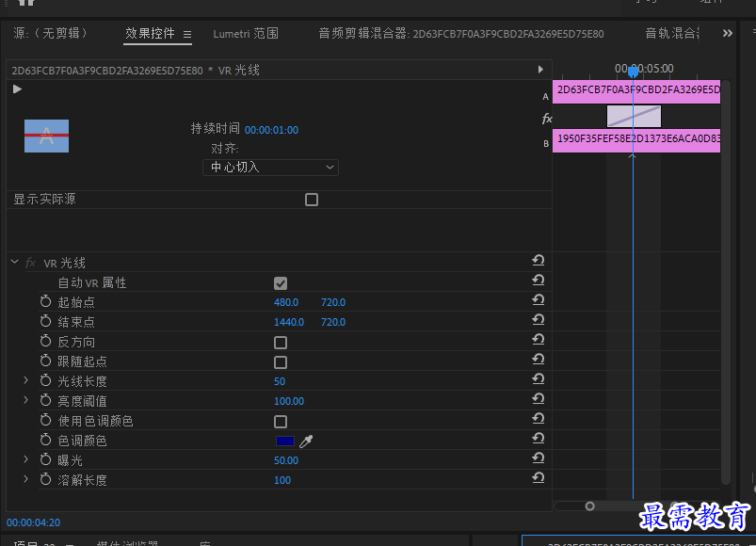Viewport: 756px width, 546px height.
Task: Click the current timecode 00:00:04:20
Action: (33, 522)
